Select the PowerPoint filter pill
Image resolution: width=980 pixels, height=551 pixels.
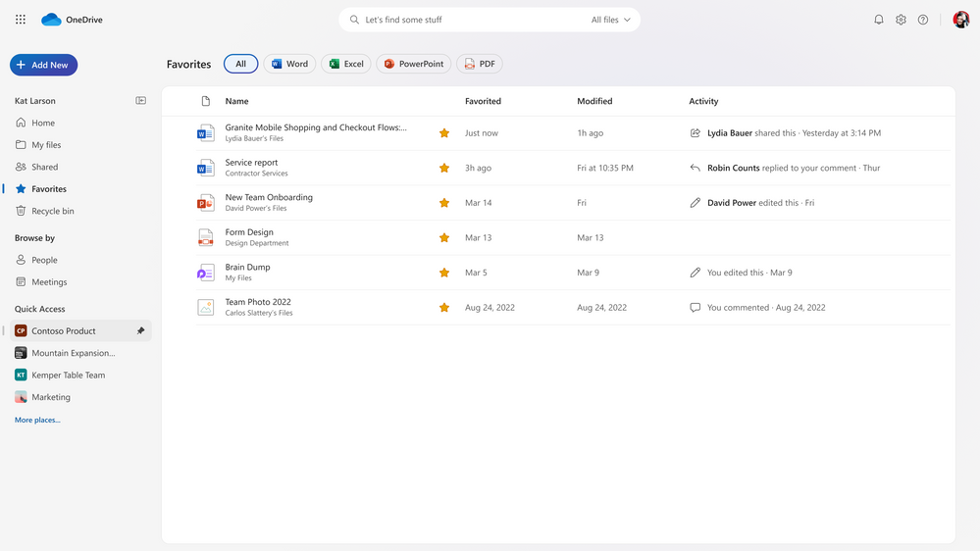(413, 64)
